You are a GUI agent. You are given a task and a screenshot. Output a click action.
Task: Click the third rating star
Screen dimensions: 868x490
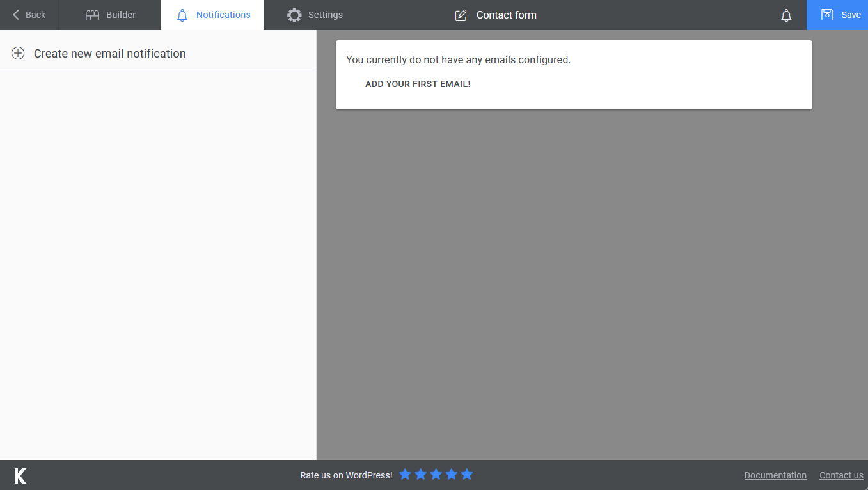436,474
